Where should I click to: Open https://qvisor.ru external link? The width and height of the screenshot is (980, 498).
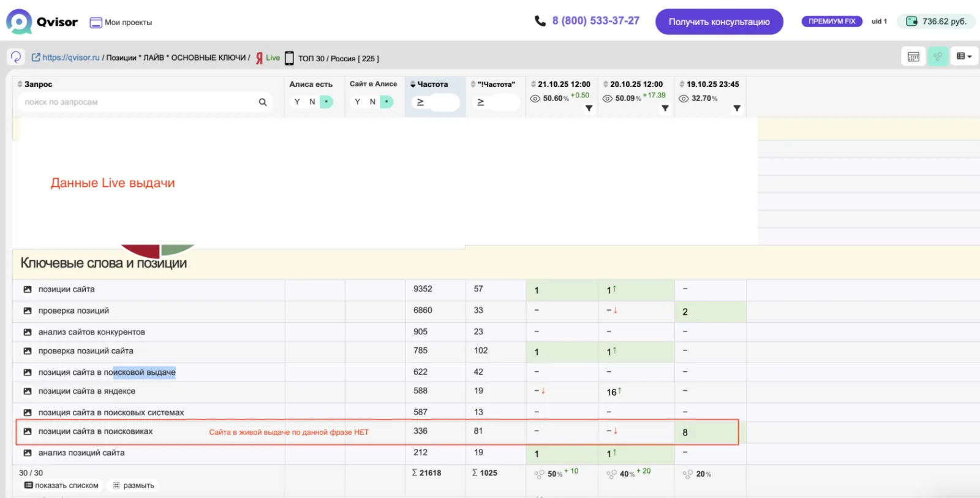pyautogui.click(x=66, y=58)
